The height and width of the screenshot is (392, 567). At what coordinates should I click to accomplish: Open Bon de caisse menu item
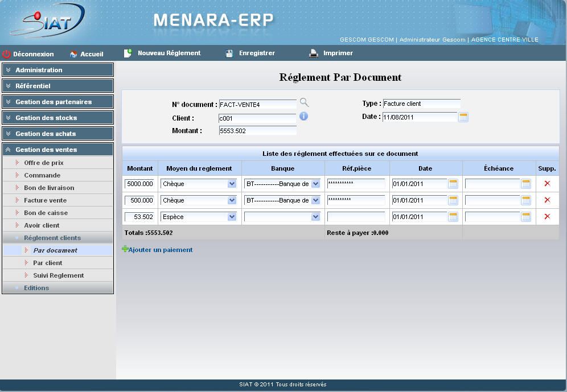pyautogui.click(x=58, y=213)
